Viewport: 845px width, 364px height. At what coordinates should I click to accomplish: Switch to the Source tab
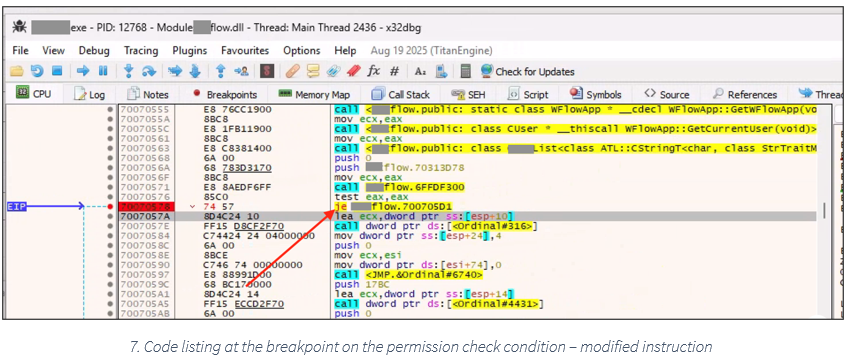point(667,94)
